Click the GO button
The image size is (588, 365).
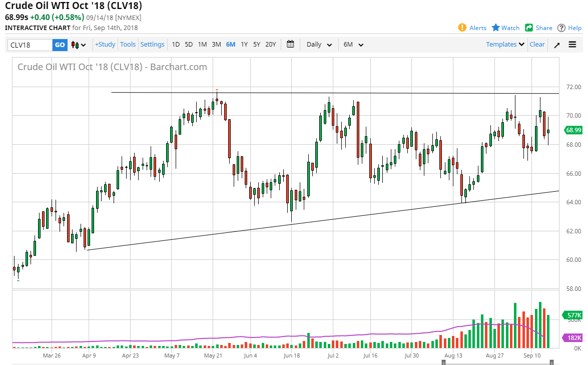tap(60, 45)
